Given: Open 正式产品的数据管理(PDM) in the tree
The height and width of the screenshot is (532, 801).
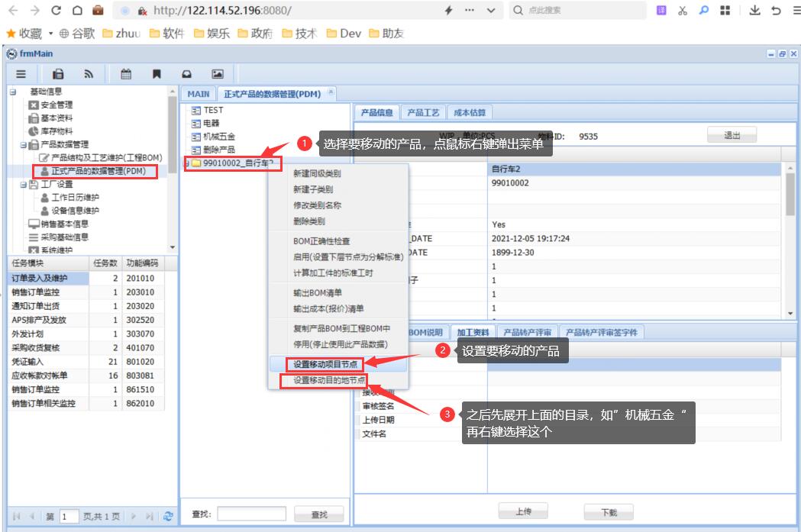Looking at the screenshot, I should 98,171.
